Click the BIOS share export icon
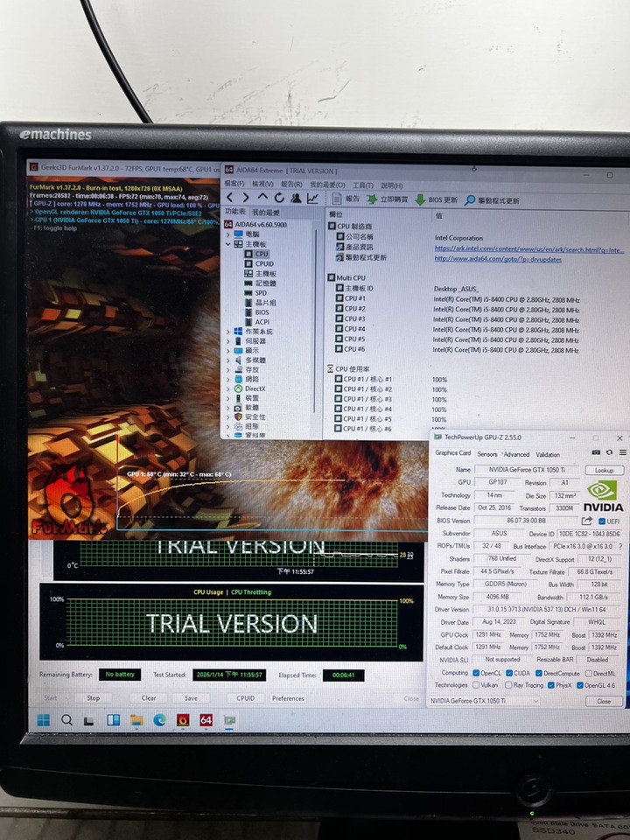The image size is (630, 840). [x=586, y=521]
